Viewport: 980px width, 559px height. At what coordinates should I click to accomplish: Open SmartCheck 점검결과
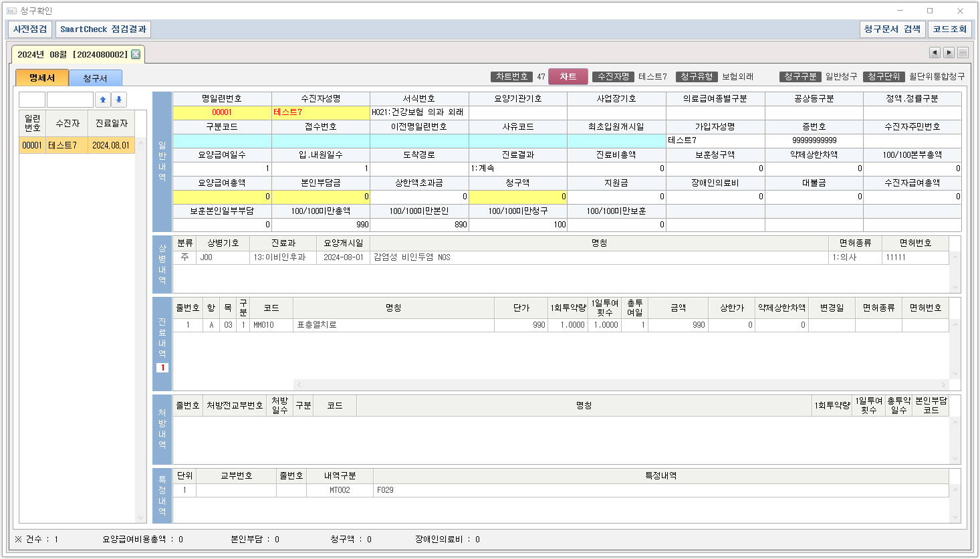click(x=103, y=29)
